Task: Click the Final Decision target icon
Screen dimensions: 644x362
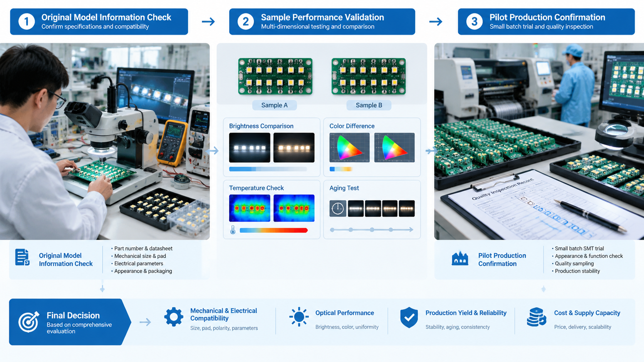Action: tap(29, 322)
